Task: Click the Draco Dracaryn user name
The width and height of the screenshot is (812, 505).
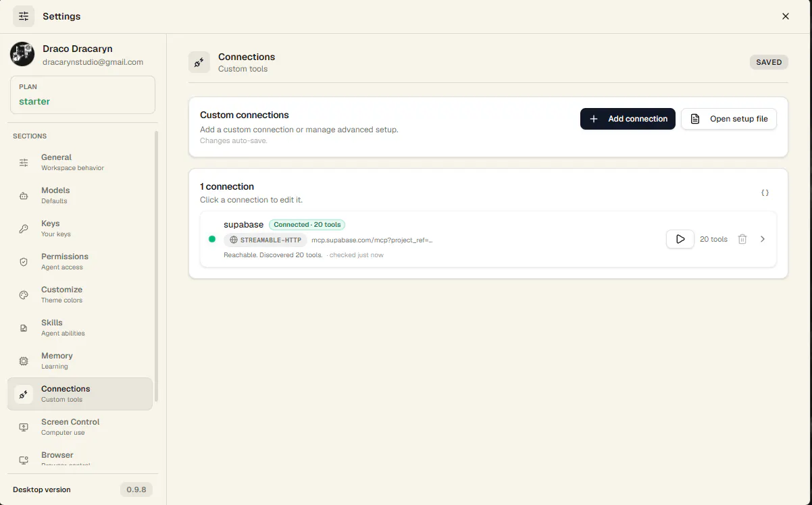Action: coord(78,49)
